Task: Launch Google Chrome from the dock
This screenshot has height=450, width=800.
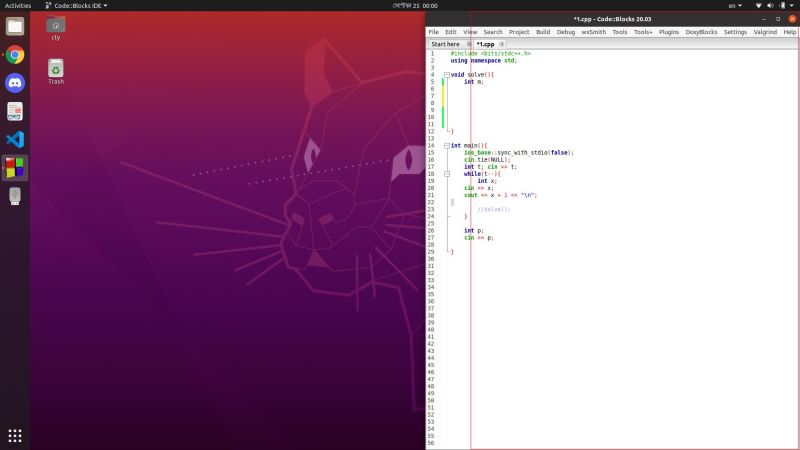Action: (15, 55)
